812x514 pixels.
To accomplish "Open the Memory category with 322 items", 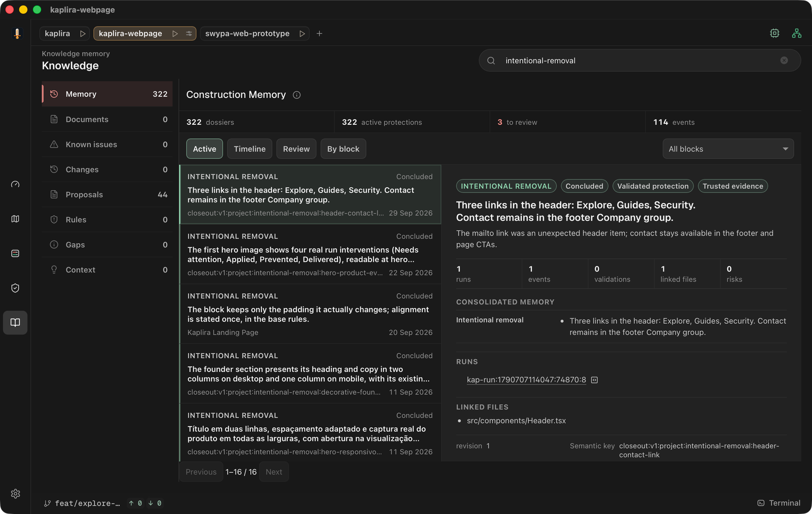I will 107,94.
